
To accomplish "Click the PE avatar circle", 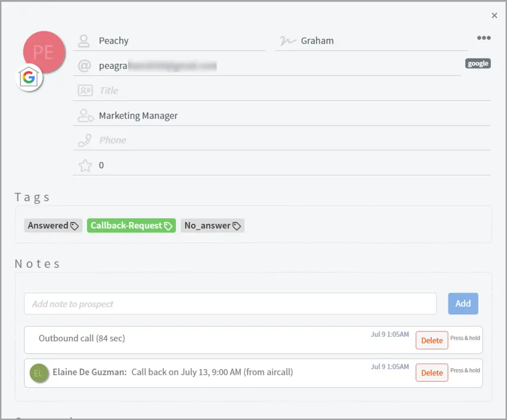I will pos(44,52).
